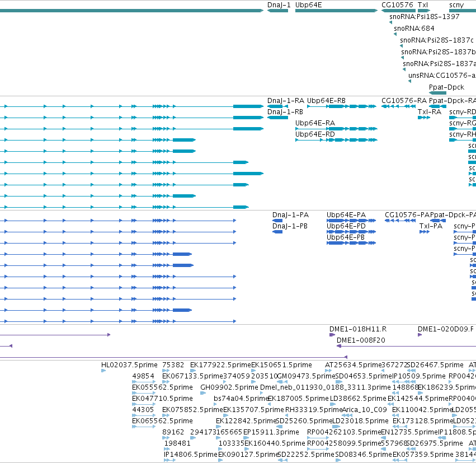Click the Ubp64E-PD protein label

pyautogui.click(x=346, y=226)
